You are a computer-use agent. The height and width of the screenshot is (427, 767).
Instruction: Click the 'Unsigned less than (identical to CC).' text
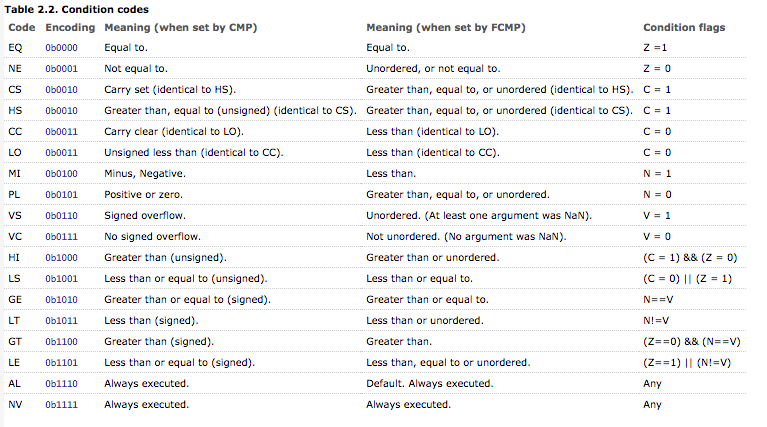[x=194, y=152]
